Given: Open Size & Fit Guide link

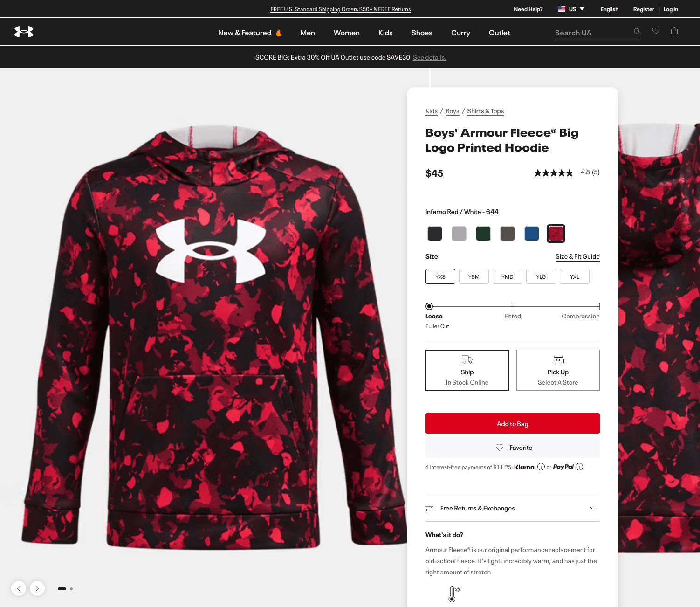Looking at the screenshot, I should [577, 256].
